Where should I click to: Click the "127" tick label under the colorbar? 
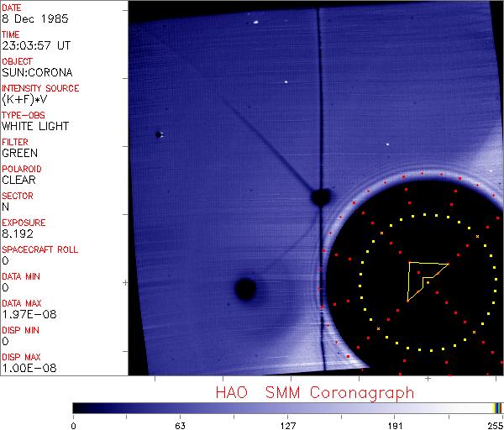(x=287, y=424)
